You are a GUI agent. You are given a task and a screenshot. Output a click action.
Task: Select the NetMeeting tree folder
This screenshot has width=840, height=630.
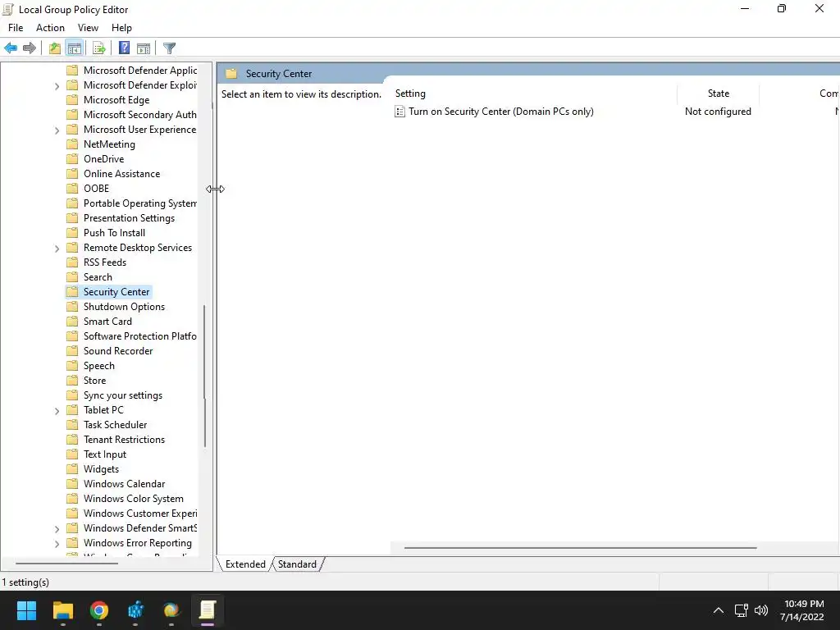point(109,144)
